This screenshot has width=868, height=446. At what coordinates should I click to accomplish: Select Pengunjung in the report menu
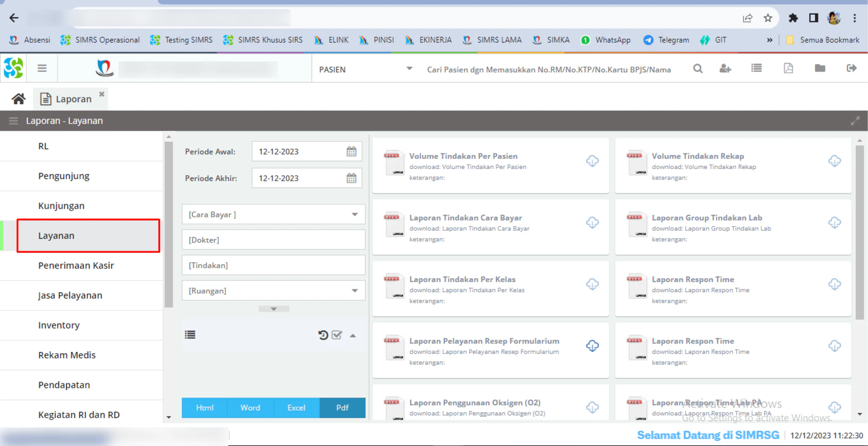click(x=81, y=176)
